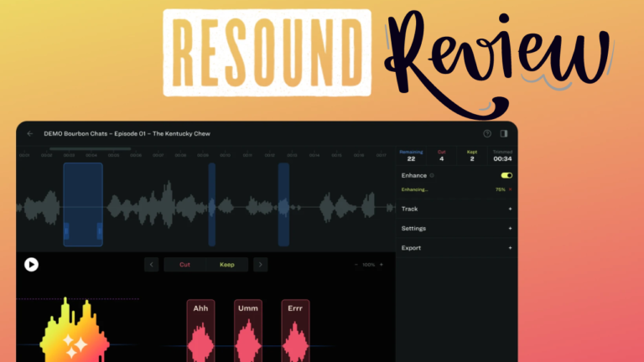The image size is (644, 362).
Task: Play the audio with the play button
Action: pyautogui.click(x=31, y=265)
